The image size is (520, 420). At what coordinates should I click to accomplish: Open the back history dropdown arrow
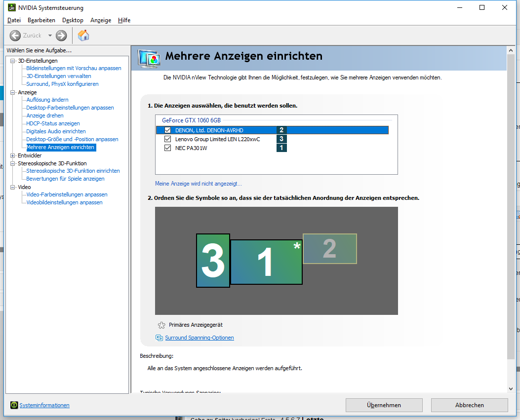coord(50,36)
